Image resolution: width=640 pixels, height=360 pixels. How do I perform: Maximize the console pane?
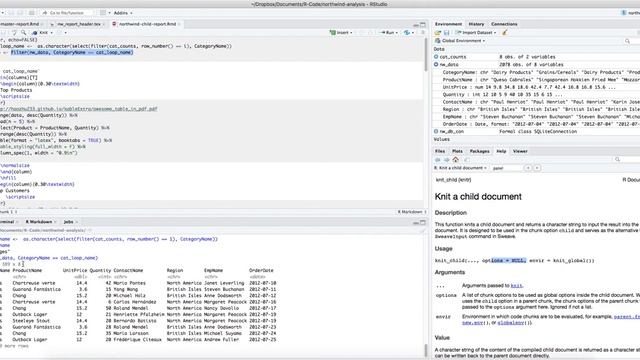(423, 222)
